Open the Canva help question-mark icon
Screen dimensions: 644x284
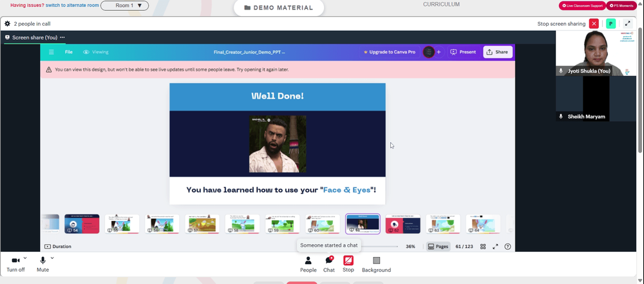pos(507,247)
